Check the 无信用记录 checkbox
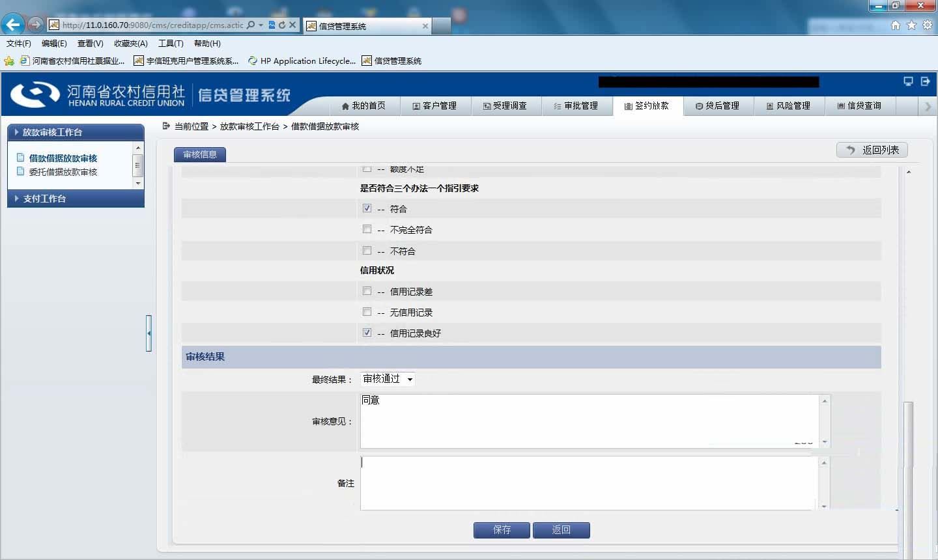The image size is (938, 560). (x=367, y=312)
